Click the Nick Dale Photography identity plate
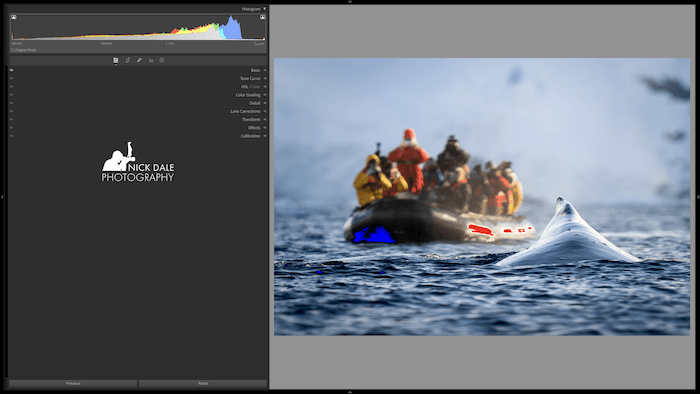700x394 pixels. (138, 162)
